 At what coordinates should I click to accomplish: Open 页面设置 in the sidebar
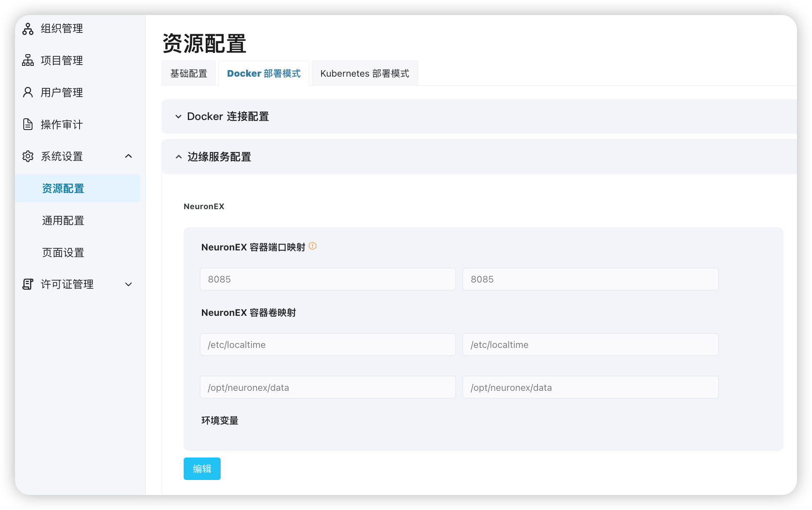click(x=63, y=252)
